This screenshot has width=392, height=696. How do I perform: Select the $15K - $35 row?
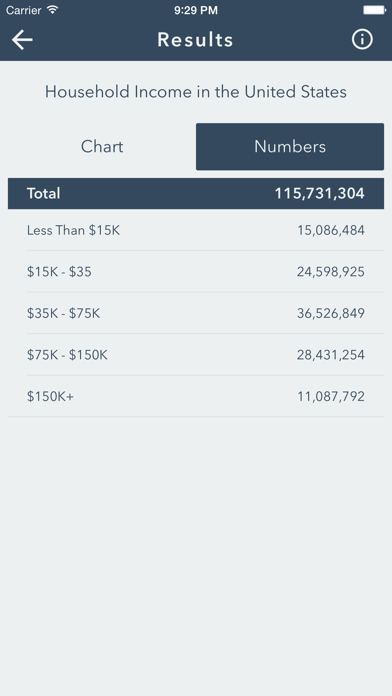(x=196, y=272)
